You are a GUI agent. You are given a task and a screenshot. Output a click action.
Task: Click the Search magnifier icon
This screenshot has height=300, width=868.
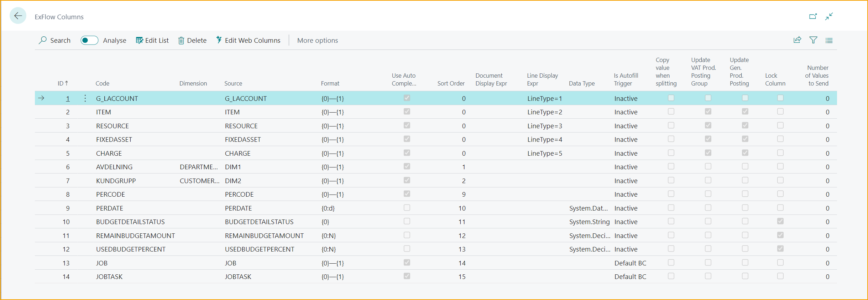tap(43, 40)
